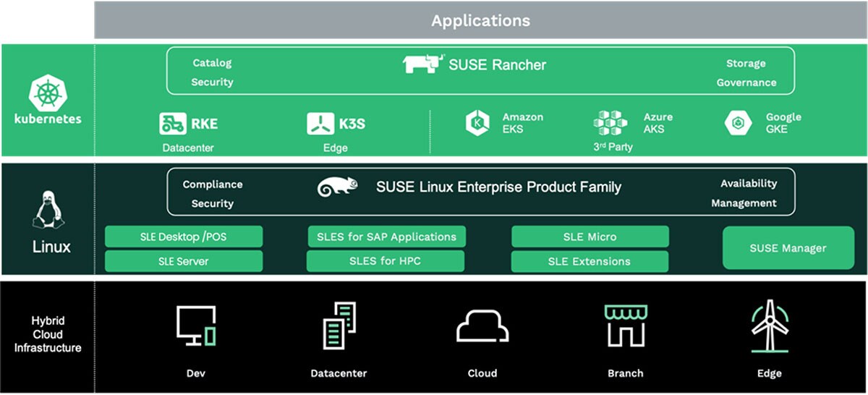Click the Compliance label

[213, 184]
